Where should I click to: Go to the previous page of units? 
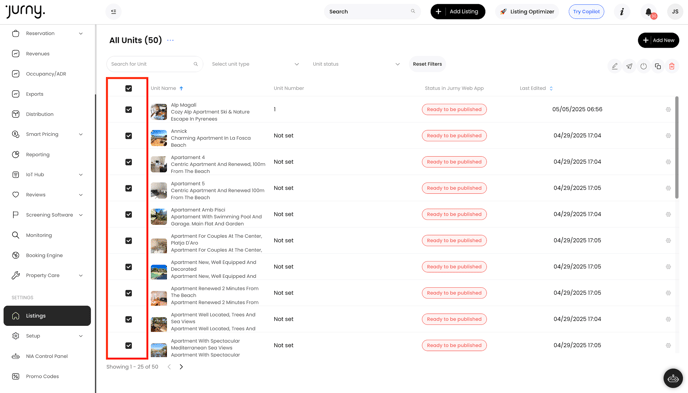pos(169,367)
